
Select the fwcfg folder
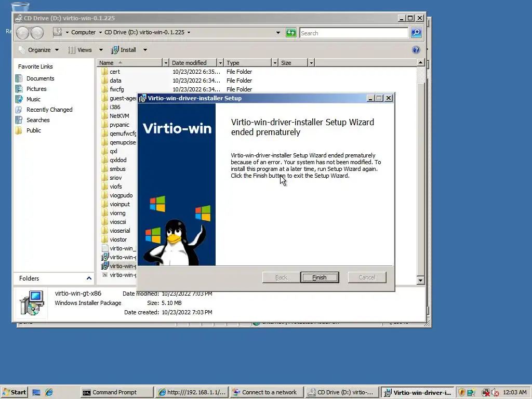117,89
